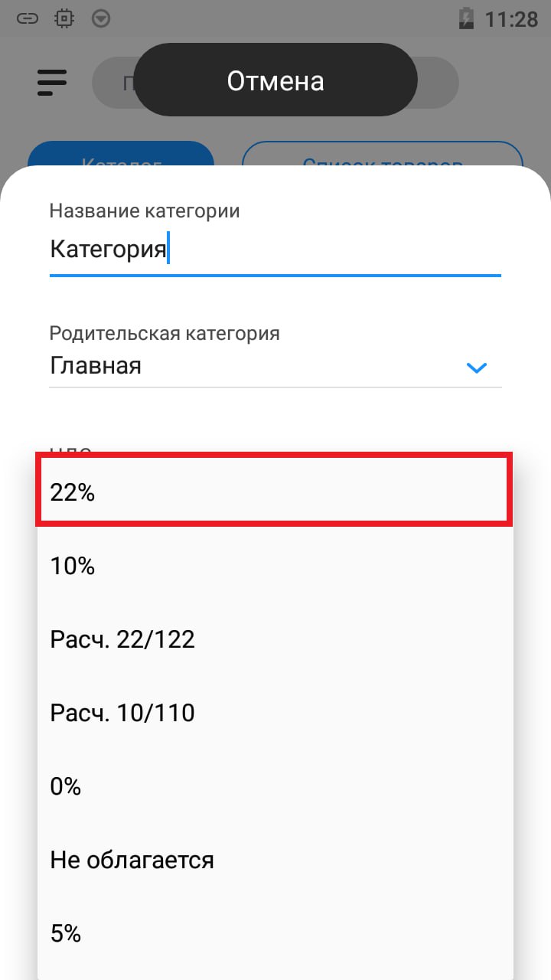Select the 22% VAT option
Viewport: 551px width, 980px height.
[274, 492]
